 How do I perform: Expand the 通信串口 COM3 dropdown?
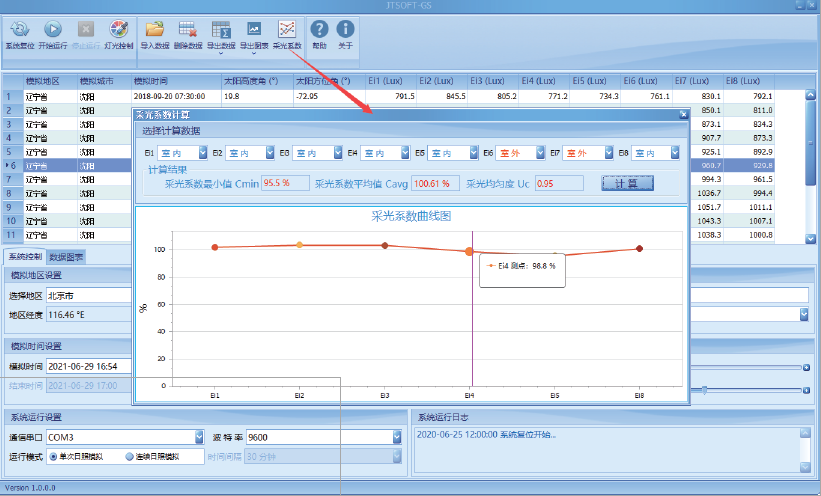[199, 437]
